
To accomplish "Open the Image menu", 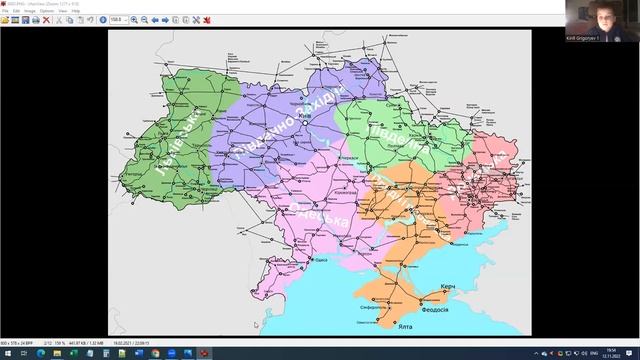I will (x=30, y=11).
